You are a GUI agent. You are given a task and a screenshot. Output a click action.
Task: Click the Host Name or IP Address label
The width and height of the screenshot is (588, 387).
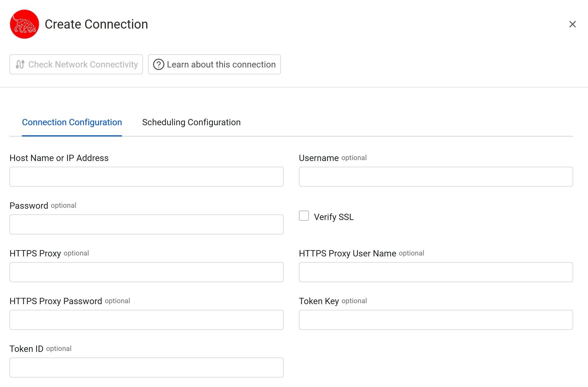pos(59,158)
